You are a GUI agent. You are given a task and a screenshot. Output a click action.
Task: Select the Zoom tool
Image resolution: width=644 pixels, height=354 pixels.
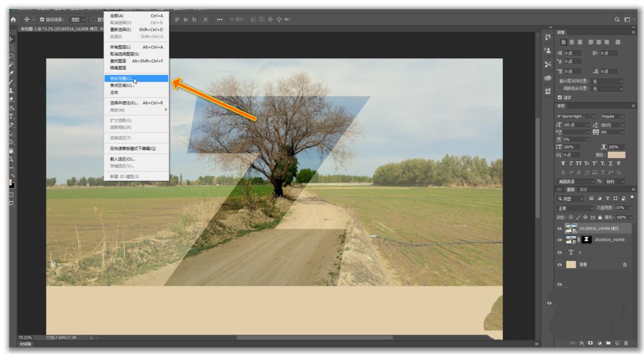pyautogui.click(x=11, y=159)
